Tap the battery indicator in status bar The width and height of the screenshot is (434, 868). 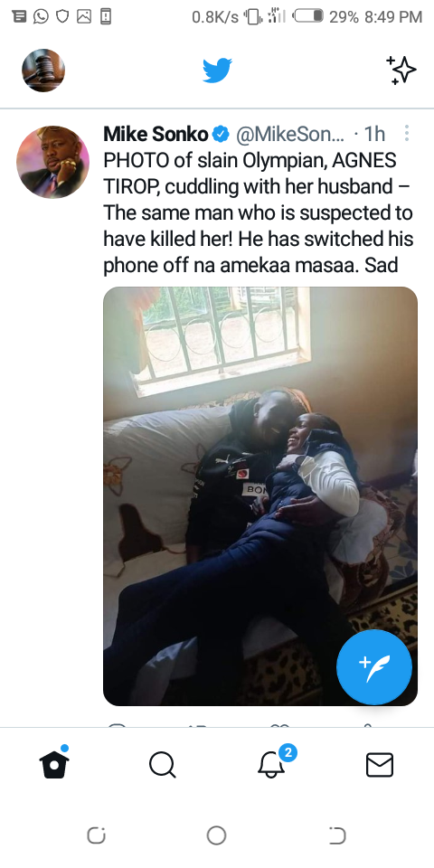pos(308,16)
